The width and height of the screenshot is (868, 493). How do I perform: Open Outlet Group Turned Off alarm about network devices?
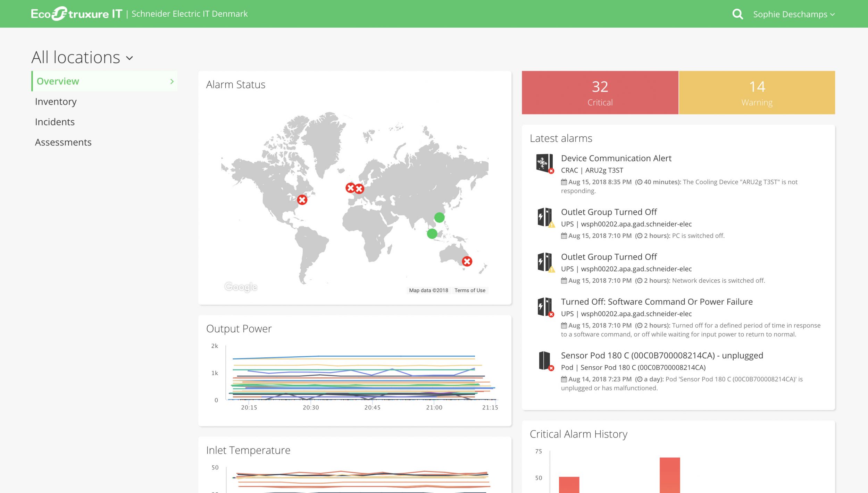609,257
